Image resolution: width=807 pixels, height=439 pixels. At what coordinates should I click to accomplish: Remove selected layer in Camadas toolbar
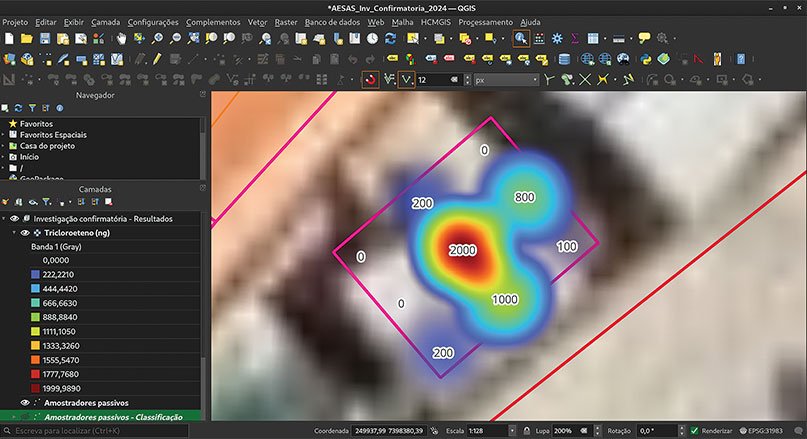pos(109,202)
